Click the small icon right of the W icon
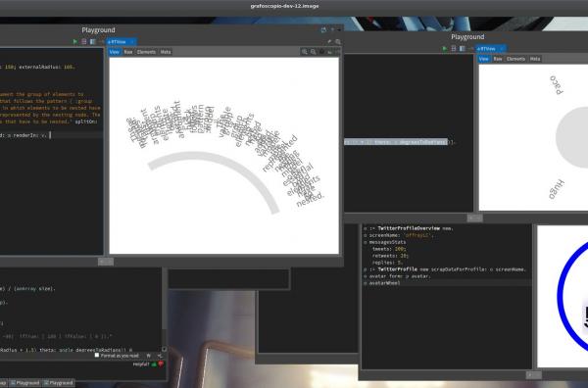588x388 pixels. tap(160, 356)
